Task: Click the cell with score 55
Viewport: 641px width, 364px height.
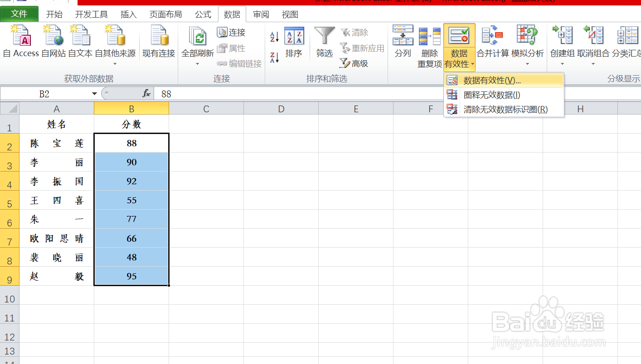Action: pyautogui.click(x=131, y=200)
